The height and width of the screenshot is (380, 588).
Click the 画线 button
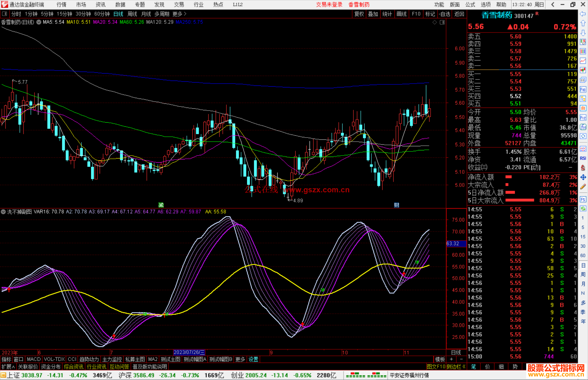tap(402, 14)
